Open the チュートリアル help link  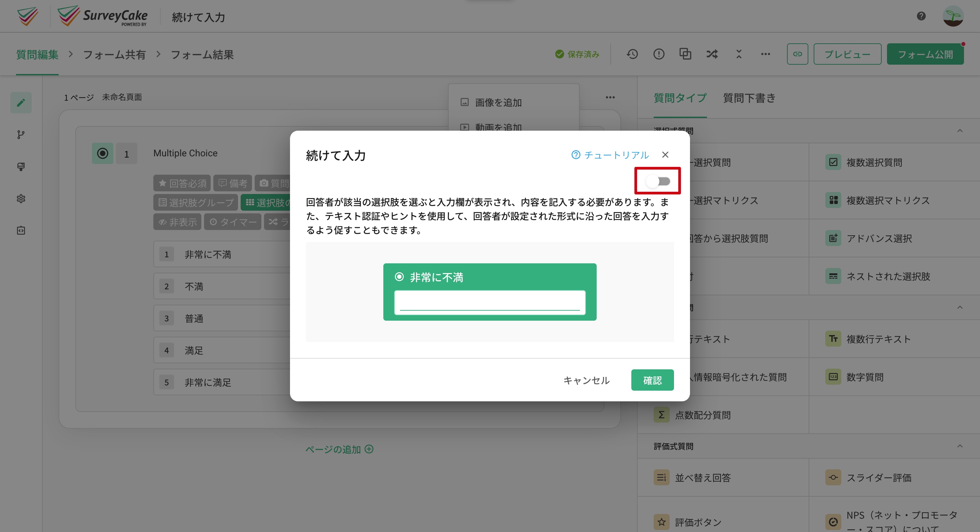pyautogui.click(x=610, y=155)
